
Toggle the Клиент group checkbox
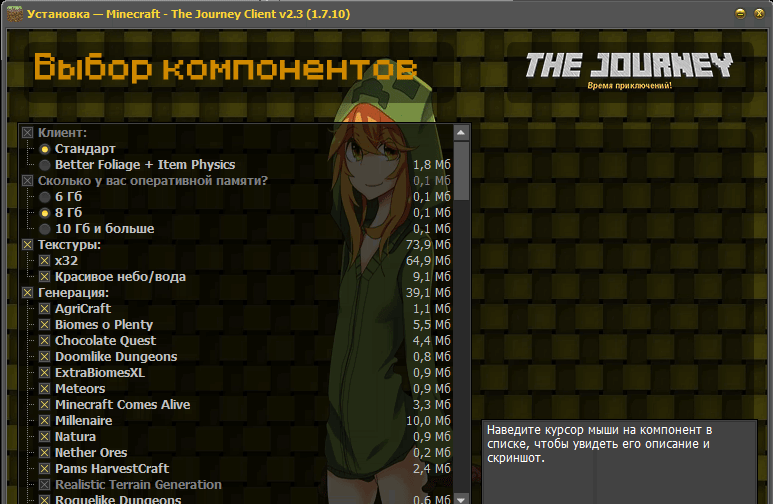[28, 133]
